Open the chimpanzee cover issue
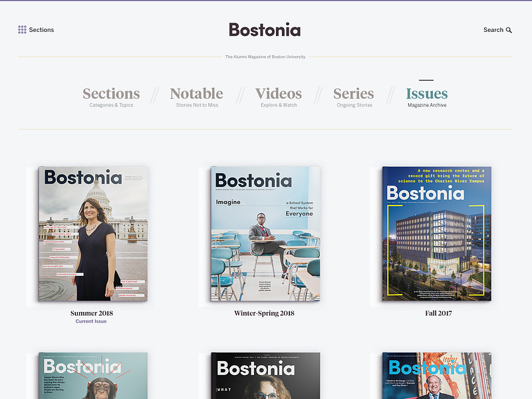 93,376
